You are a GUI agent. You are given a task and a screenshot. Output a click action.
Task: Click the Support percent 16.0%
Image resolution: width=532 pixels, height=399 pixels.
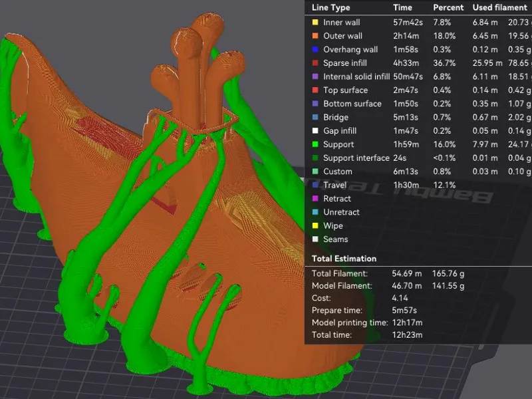[444, 144]
